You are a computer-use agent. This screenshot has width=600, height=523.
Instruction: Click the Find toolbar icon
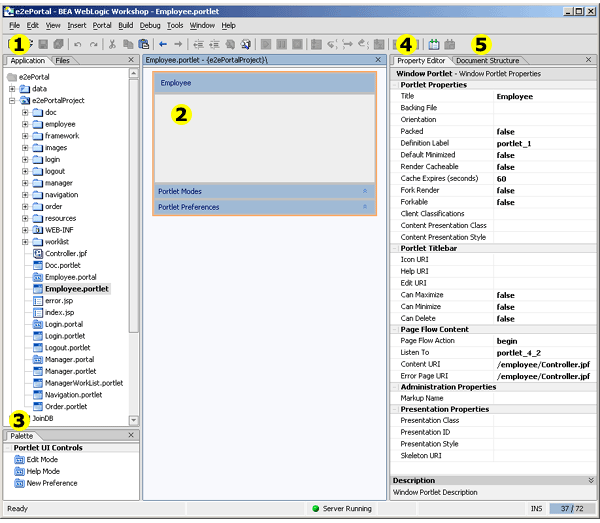[x=230, y=44]
